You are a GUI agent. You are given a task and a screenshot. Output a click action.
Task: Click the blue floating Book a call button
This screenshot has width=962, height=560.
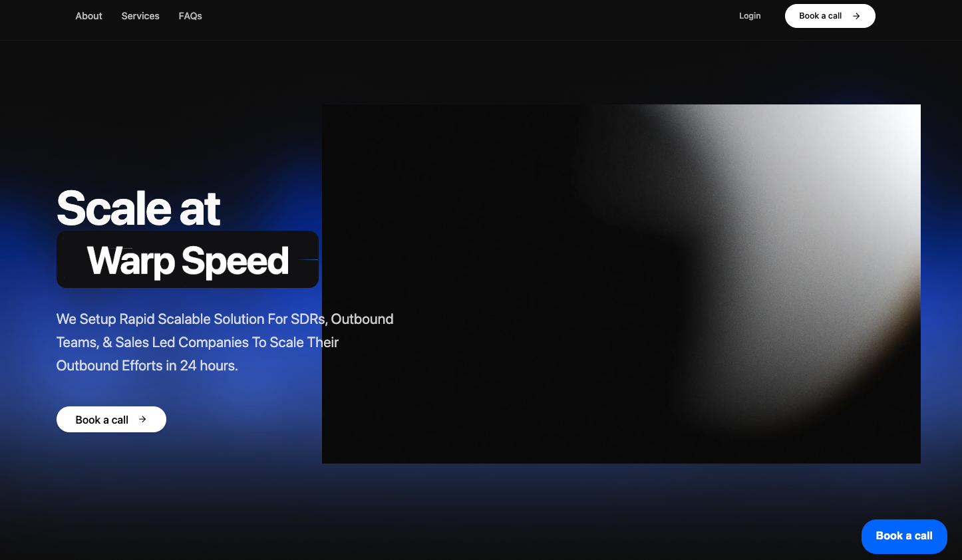[x=903, y=536]
